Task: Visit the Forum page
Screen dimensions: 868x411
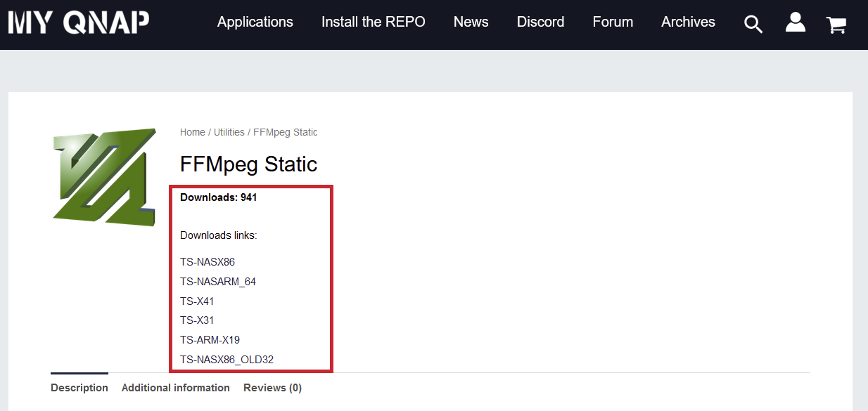Action: 613,22
